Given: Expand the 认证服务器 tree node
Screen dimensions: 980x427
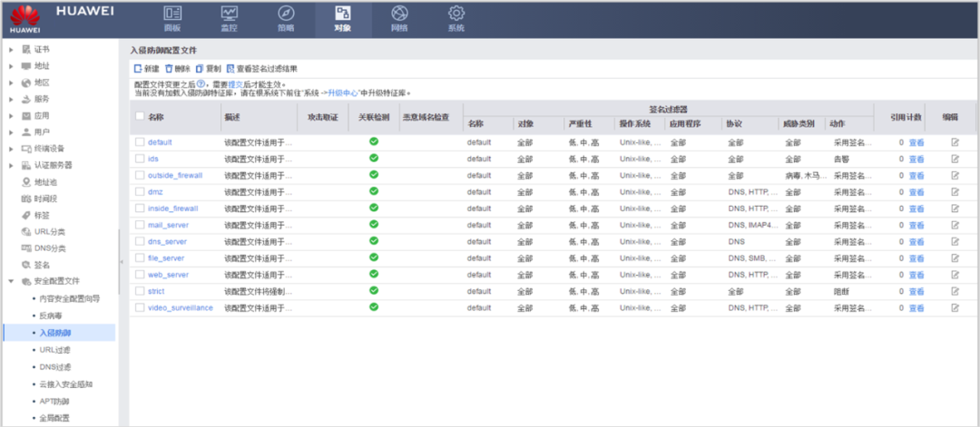Looking at the screenshot, I should click(11, 165).
